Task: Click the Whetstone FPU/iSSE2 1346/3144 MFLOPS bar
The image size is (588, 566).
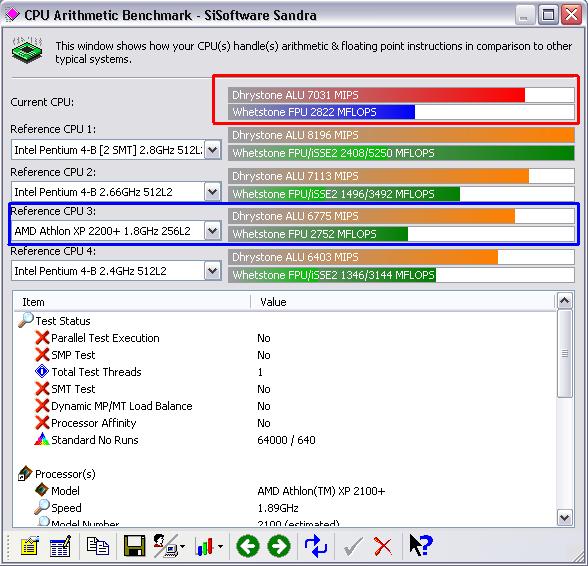Action: (401, 275)
